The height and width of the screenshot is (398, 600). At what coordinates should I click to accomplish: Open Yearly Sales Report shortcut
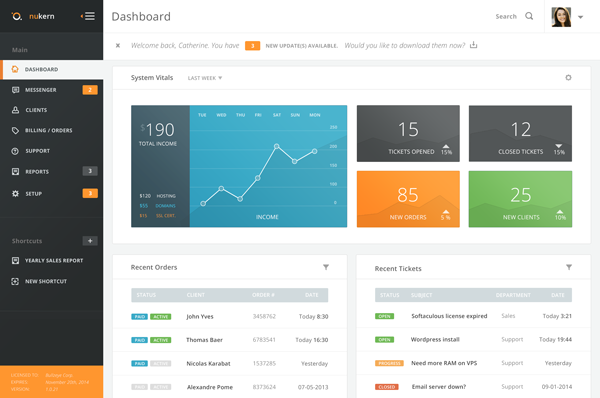54,261
